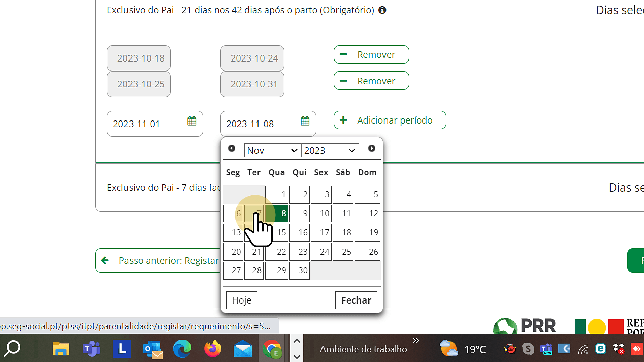
Task: Click the 2023-11-01 start date field
Action: click(x=146, y=124)
